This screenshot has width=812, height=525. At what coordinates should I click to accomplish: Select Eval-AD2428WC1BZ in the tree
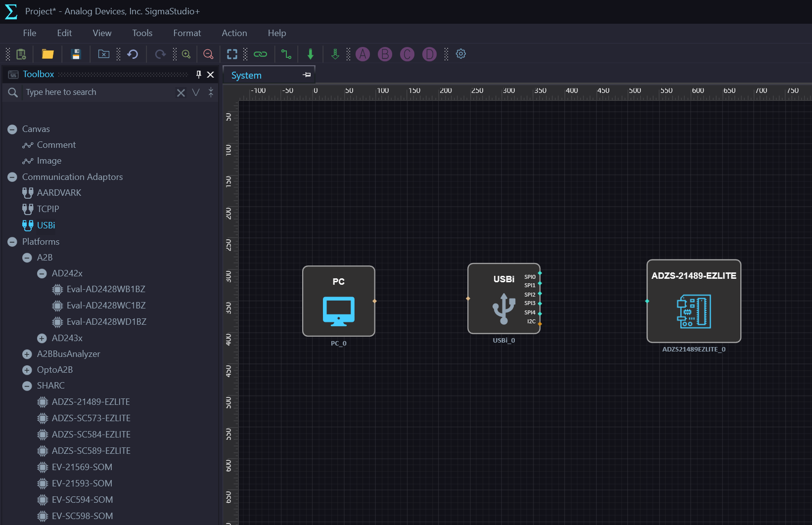106,306
